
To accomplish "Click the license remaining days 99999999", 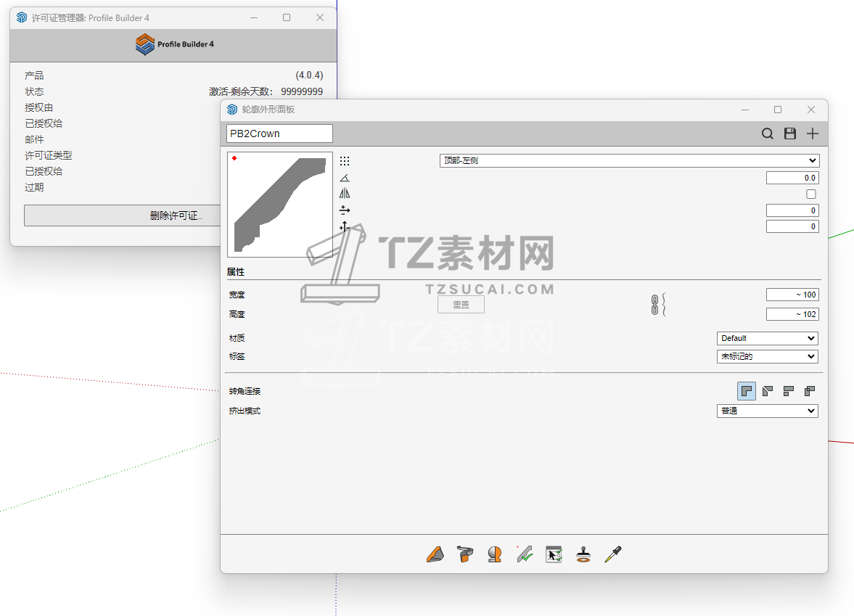I will click(302, 91).
